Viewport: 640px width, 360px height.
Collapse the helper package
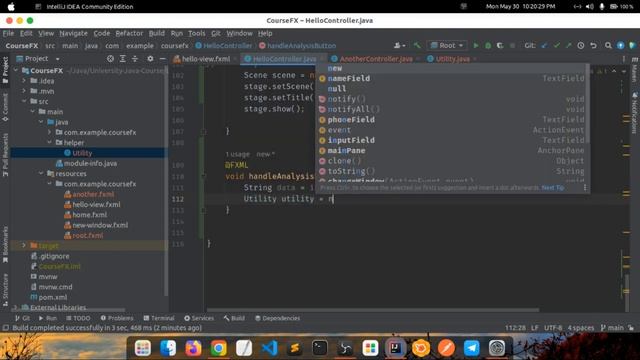[50, 142]
